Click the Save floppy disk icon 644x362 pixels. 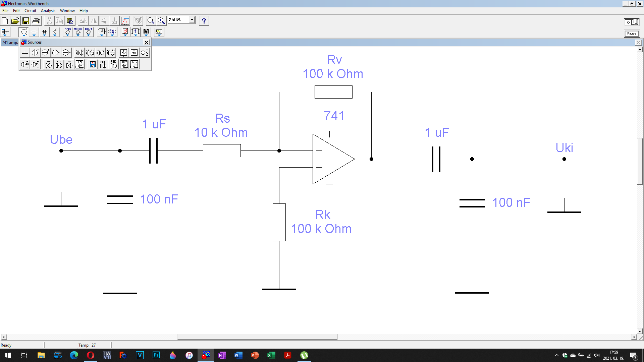coord(25,21)
